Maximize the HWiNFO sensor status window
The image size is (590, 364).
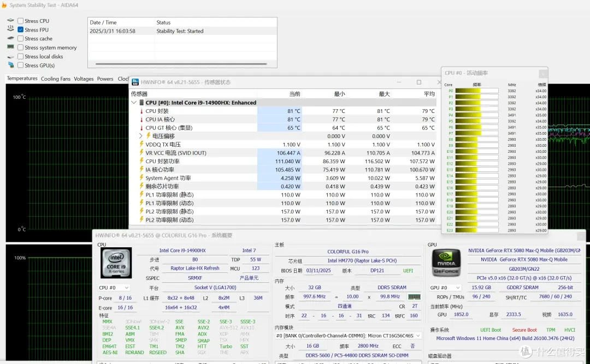[x=419, y=82]
